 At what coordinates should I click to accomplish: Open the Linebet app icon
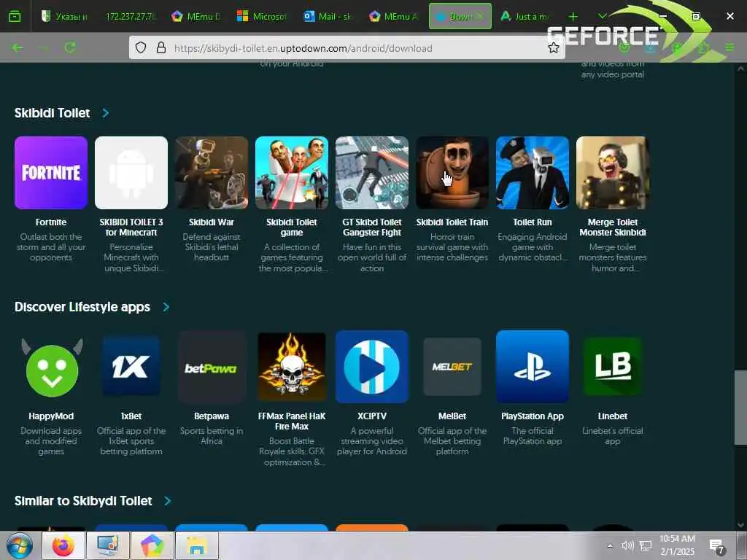click(x=613, y=367)
